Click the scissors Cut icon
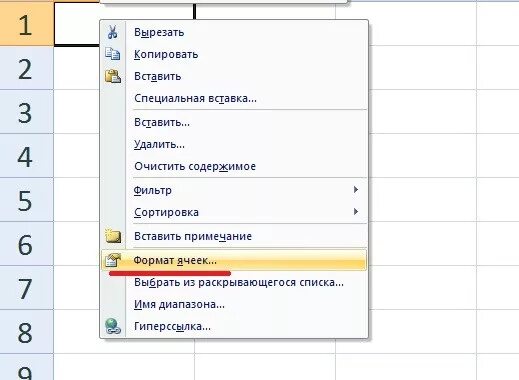This screenshot has width=519, height=380. 113,32
